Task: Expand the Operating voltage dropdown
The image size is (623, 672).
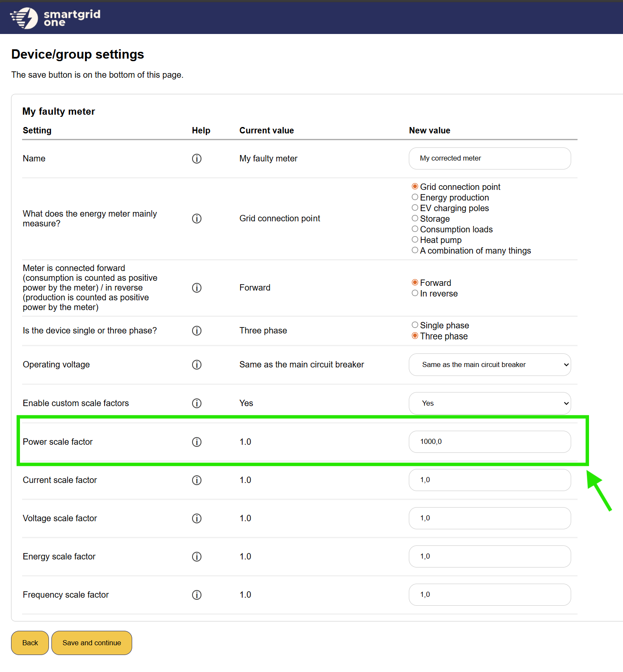Action: pyautogui.click(x=490, y=364)
